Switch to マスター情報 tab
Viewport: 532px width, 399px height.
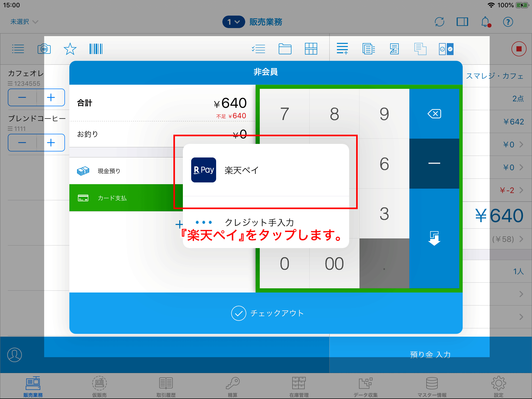tap(432, 387)
